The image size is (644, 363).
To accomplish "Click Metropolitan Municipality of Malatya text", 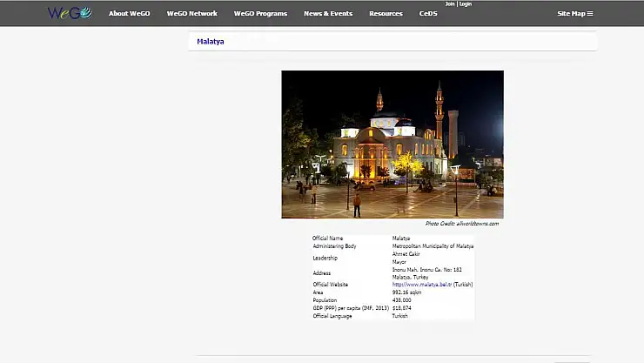I will click(433, 246).
